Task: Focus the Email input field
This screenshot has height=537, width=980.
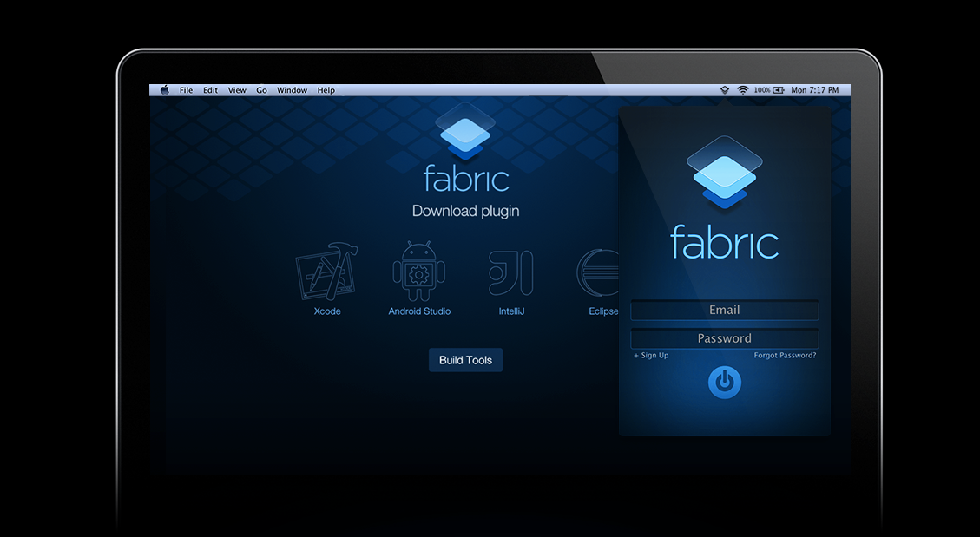Action: (725, 310)
